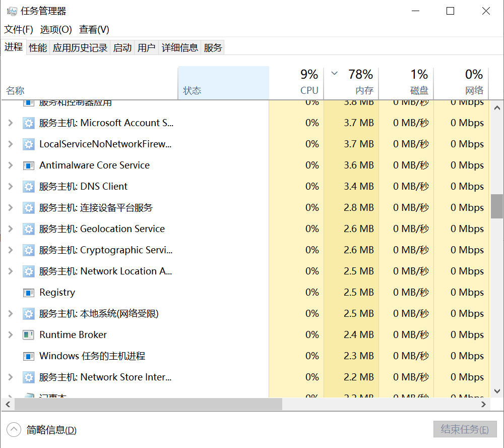Expand the 服务主机: Cryptographic Services row

[10, 250]
